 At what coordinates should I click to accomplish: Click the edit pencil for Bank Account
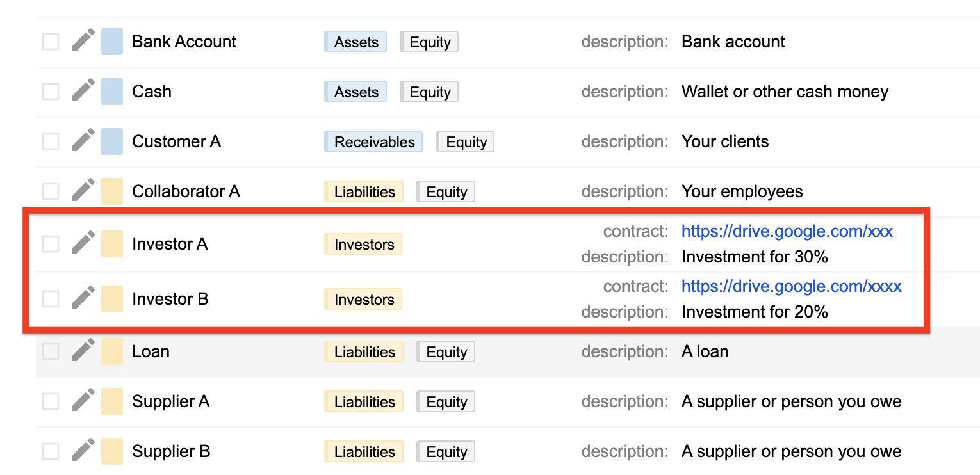tap(83, 41)
